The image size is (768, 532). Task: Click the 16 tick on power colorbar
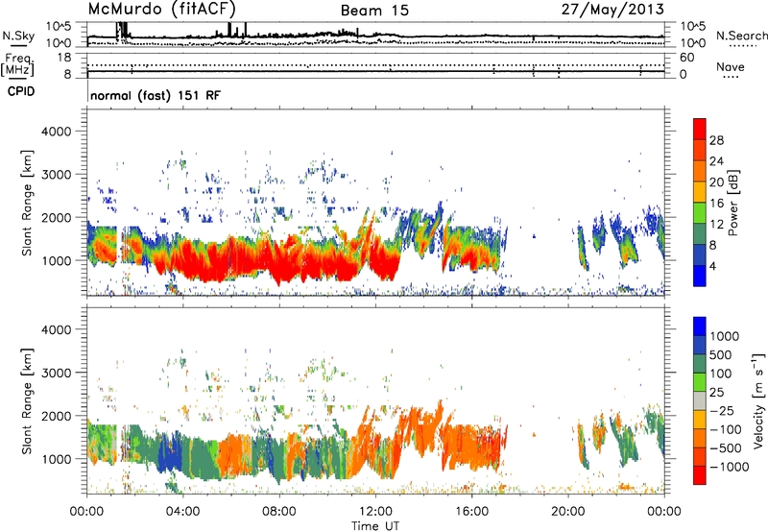click(716, 204)
